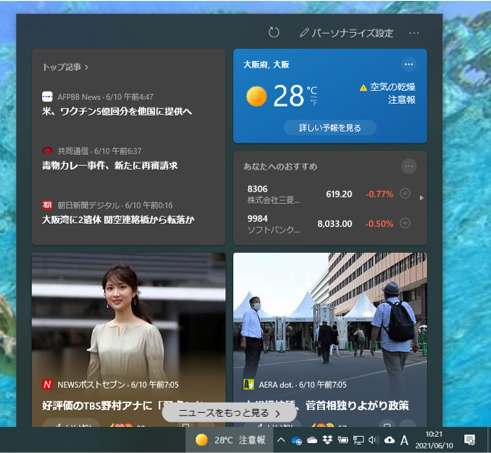Show next stock recommendations with arrow
Image resolution: width=491 pixels, height=453 pixels.
coord(421,198)
